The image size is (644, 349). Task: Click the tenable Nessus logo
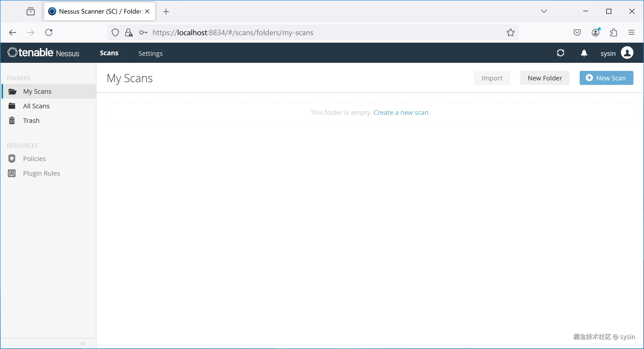[x=43, y=53]
